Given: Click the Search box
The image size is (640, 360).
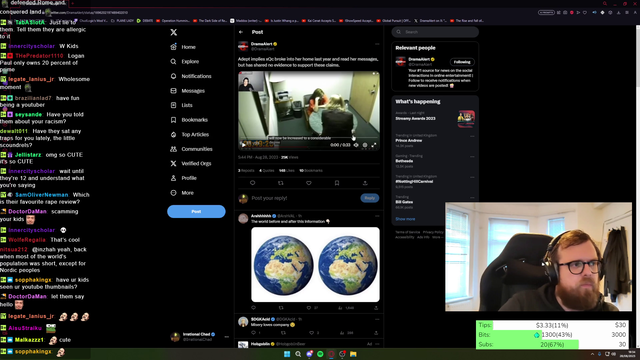Looking at the screenshot, I should [x=435, y=32].
